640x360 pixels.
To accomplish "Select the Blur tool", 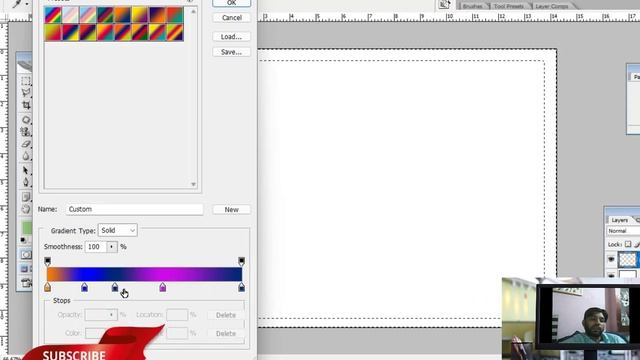I will pos(26,156).
